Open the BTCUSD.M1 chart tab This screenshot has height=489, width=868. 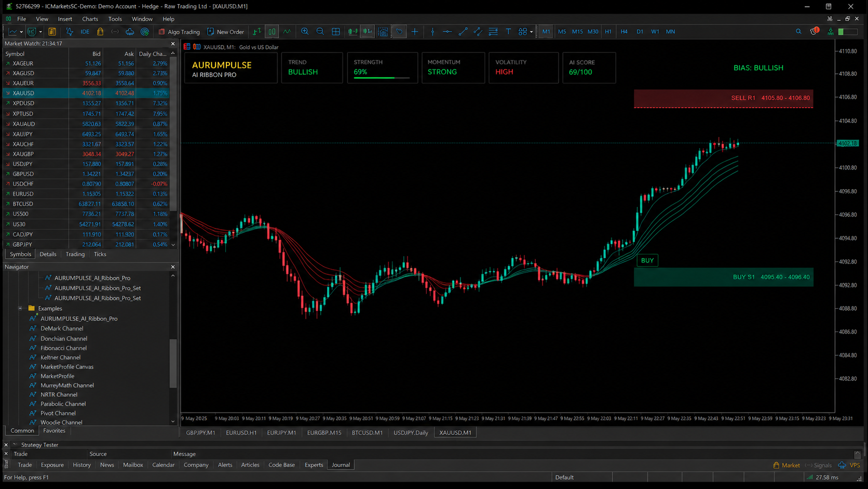[x=367, y=433]
